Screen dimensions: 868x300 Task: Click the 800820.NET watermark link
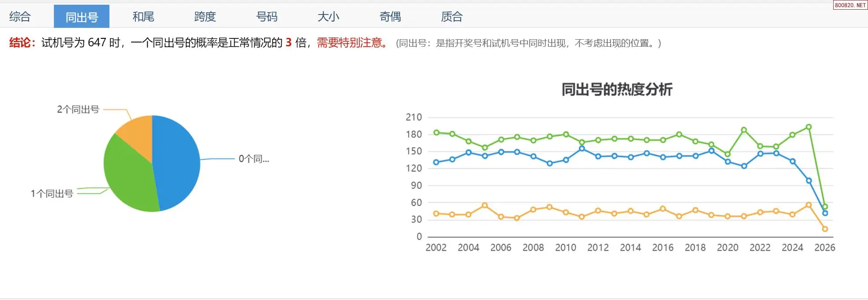(x=850, y=5)
